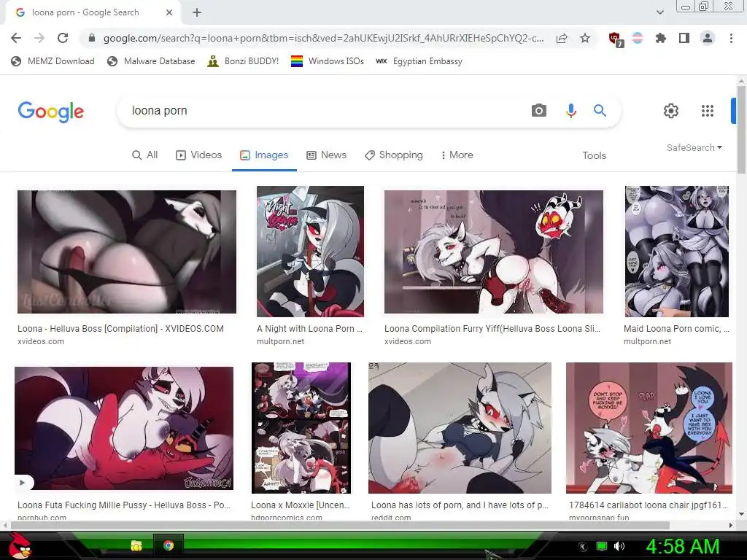The image size is (747, 560).
Task: Click the scroll-right arrow at page bottom
Action: (x=731, y=525)
